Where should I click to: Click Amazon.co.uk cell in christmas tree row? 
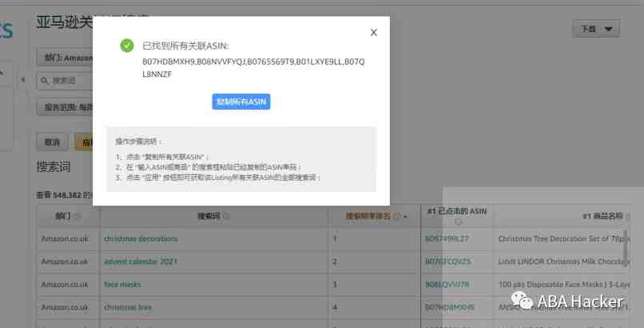[65, 307]
